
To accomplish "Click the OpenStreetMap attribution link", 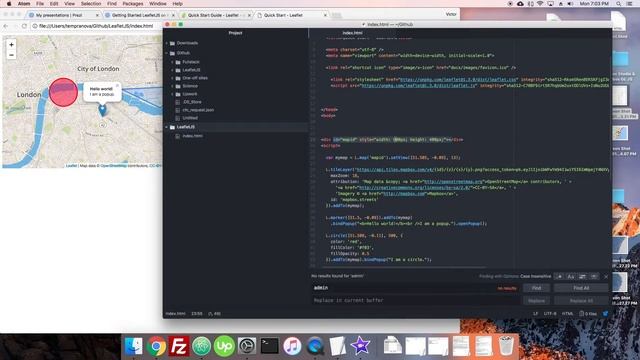I will 113,166.
